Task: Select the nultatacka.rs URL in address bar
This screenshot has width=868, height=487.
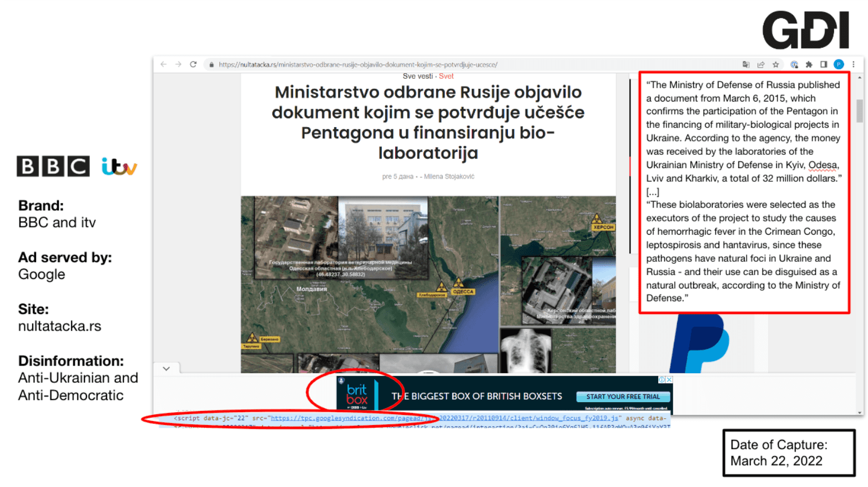Action: click(x=358, y=65)
